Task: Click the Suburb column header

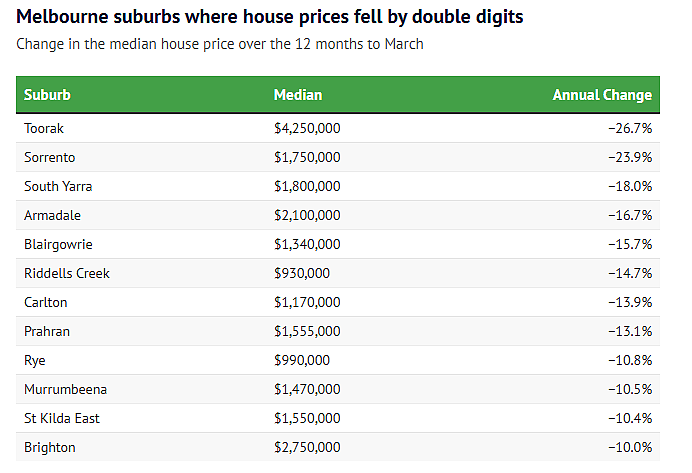Action: (x=47, y=95)
